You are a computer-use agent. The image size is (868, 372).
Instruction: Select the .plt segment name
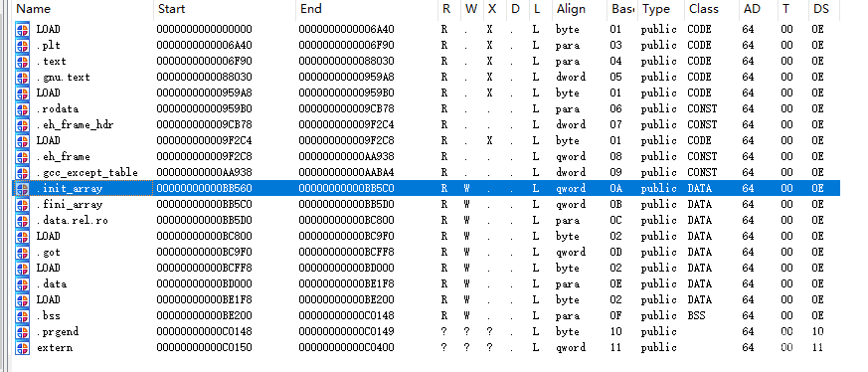tap(50, 46)
